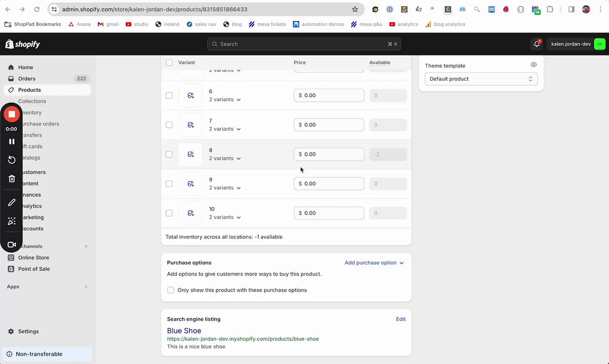
Task: Enable only show with purchase options
Action: tap(171, 290)
